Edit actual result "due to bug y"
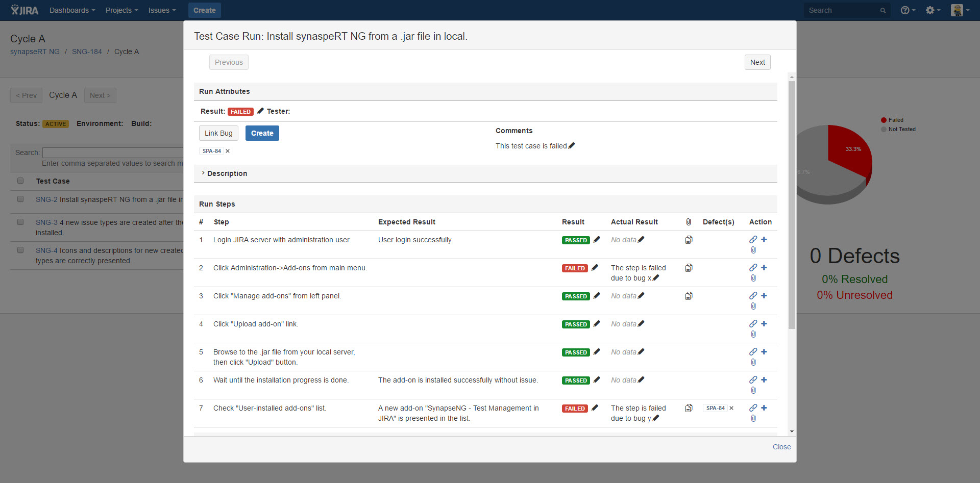Image resolution: width=980 pixels, height=483 pixels. 656,418
